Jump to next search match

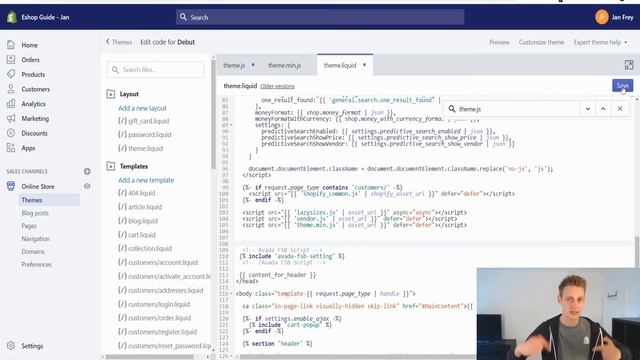(588, 109)
